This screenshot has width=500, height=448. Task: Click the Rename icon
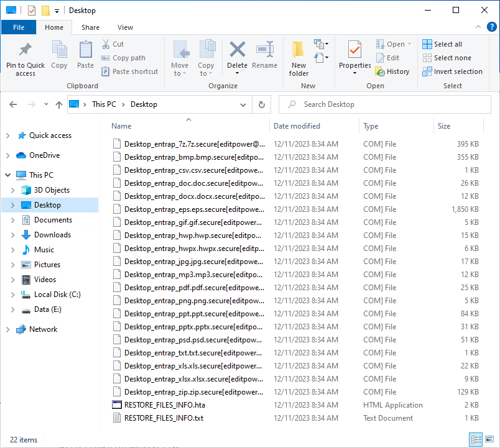click(265, 50)
